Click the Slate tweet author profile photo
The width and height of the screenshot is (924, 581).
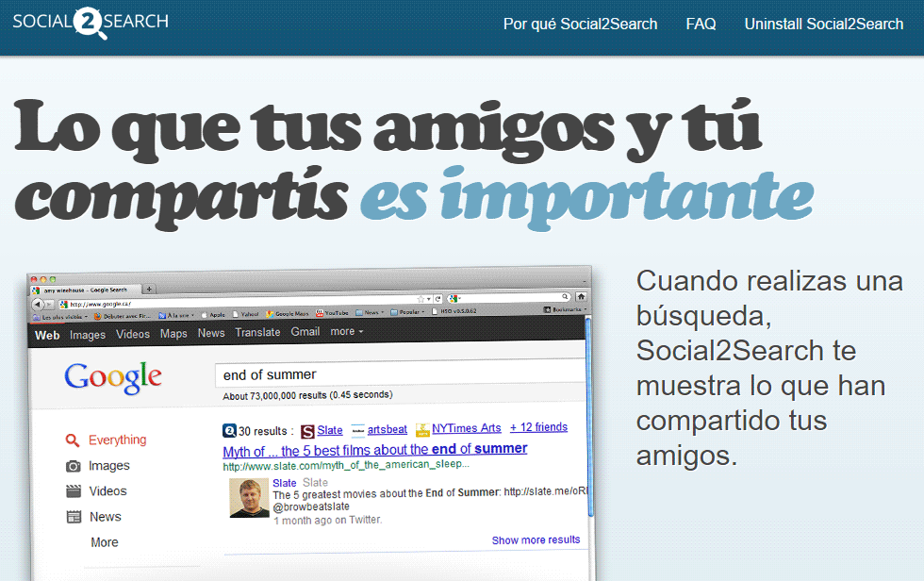pos(249,498)
